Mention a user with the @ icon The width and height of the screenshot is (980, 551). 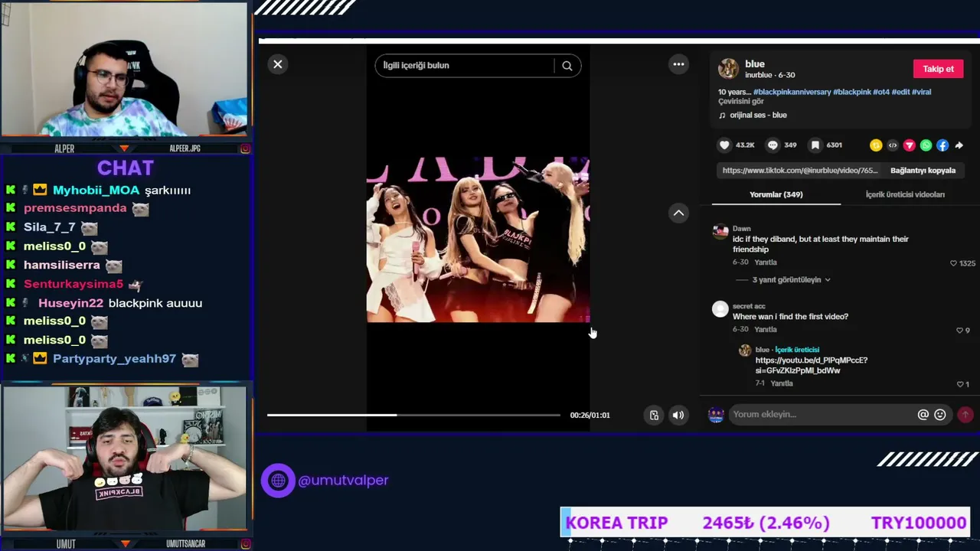click(923, 415)
